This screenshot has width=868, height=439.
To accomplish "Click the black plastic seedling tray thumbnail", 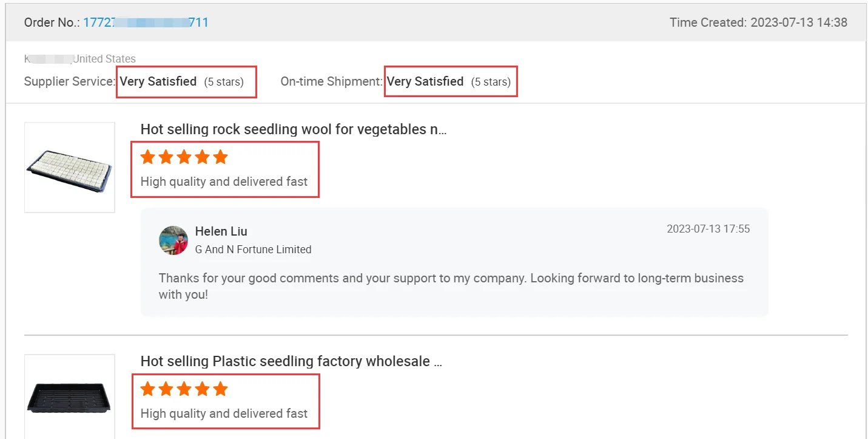I will pyautogui.click(x=70, y=398).
